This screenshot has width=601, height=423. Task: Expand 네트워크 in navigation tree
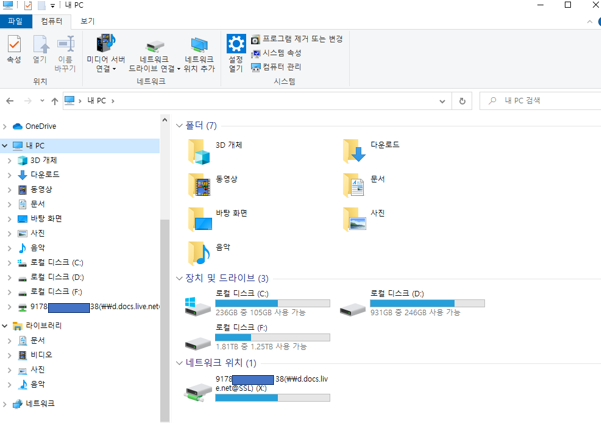[x=5, y=404]
